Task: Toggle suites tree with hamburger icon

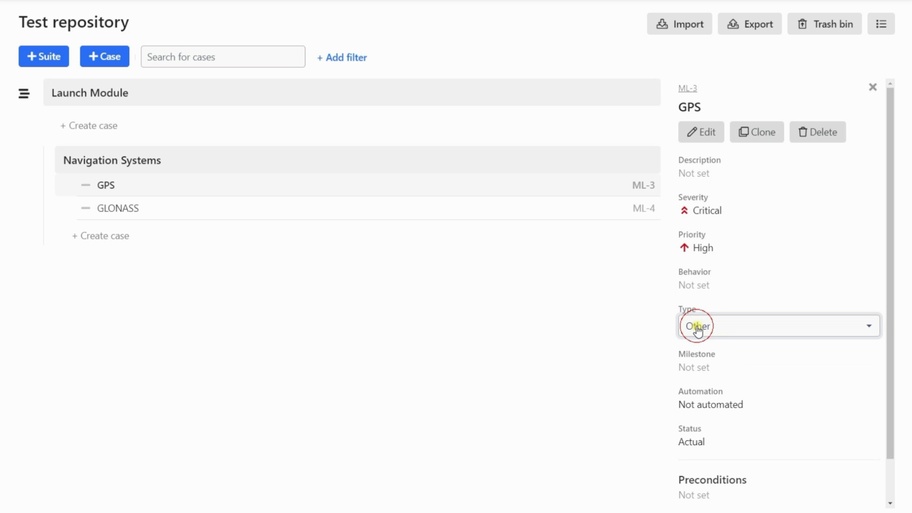Action: pos(24,93)
